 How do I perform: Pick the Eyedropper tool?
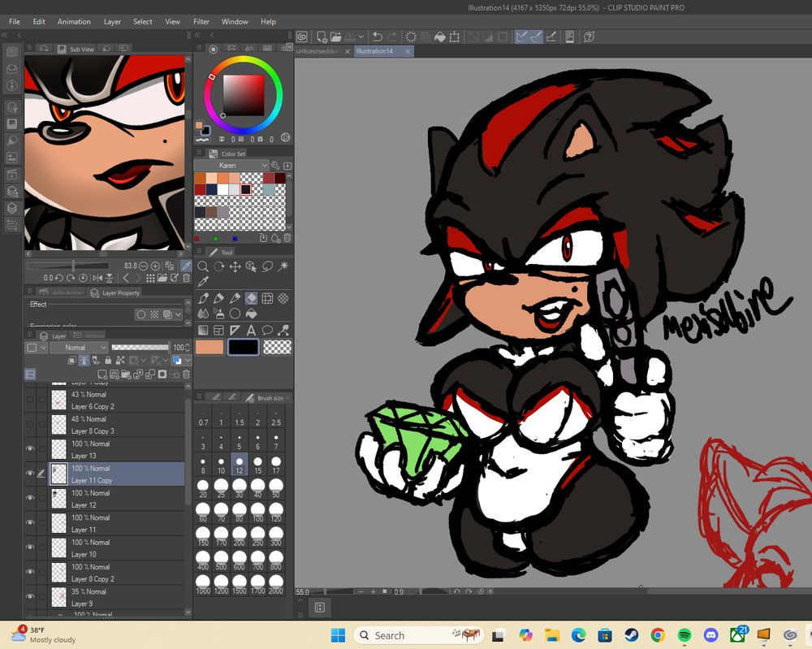tap(203, 281)
